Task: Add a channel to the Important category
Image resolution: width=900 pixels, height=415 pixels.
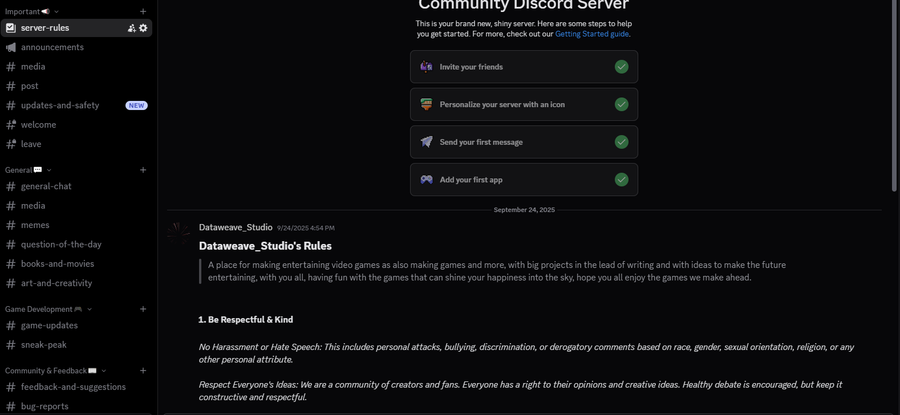Action: tap(143, 12)
